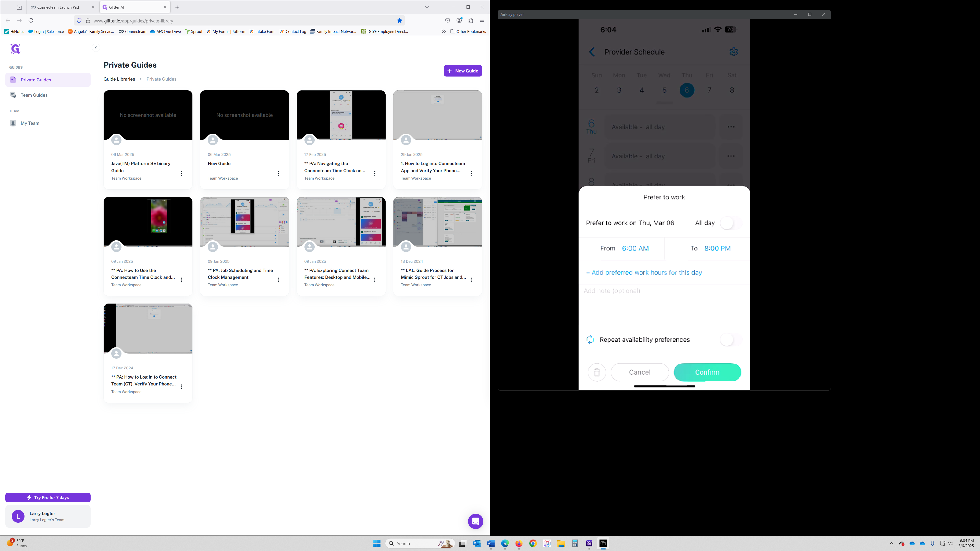This screenshot has height=551, width=980.
Task: Open a new browser tab with plus icon
Action: pyautogui.click(x=177, y=7)
